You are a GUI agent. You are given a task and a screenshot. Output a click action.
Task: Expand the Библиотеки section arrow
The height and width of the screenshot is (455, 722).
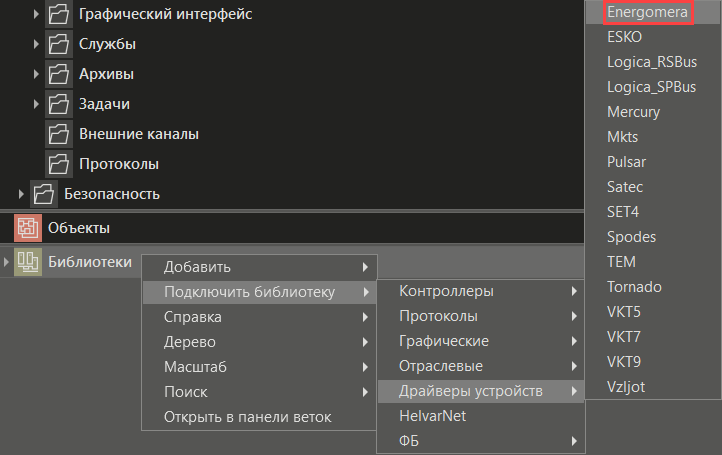[6, 262]
